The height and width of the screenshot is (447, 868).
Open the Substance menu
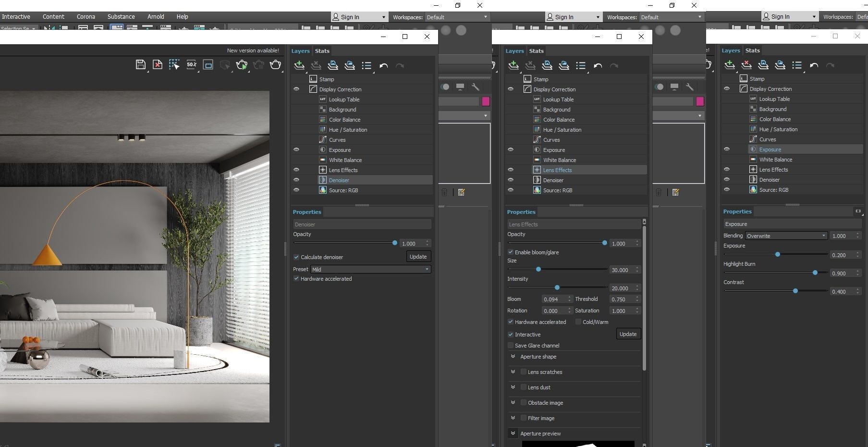(x=121, y=16)
